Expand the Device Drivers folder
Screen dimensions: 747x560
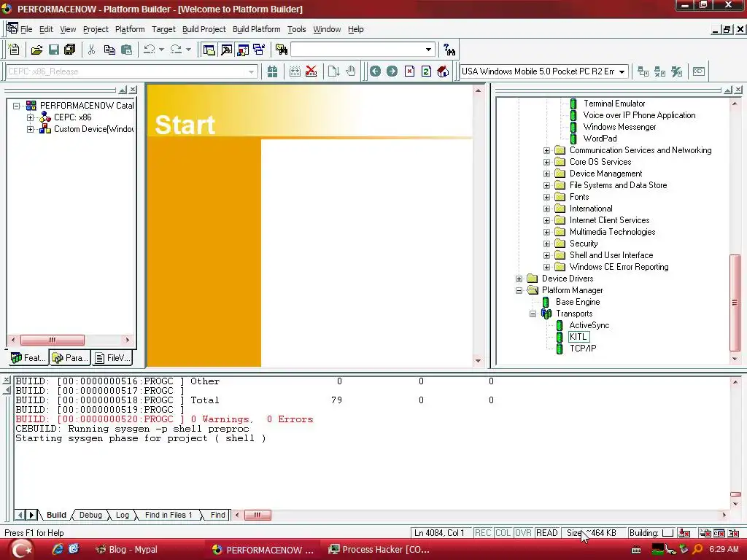(519, 279)
